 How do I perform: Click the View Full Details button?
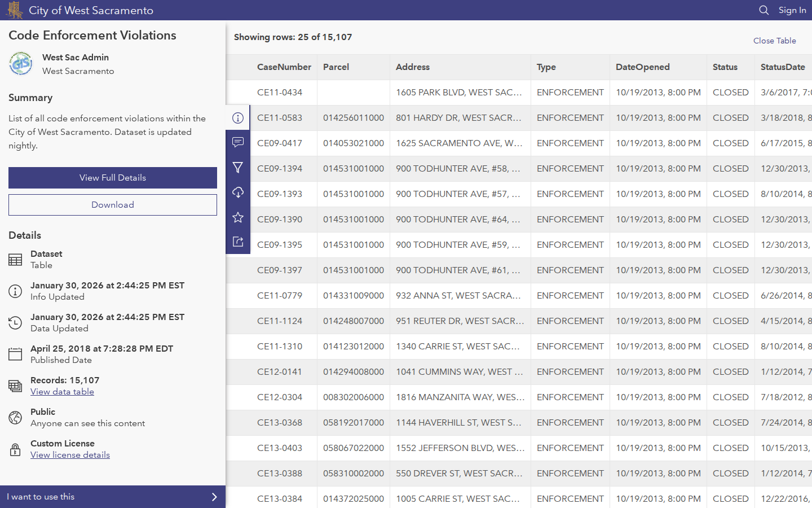[x=113, y=178]
